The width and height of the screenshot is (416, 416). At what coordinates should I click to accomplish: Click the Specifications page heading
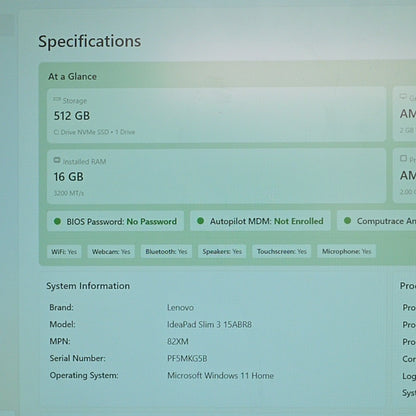[89, 42]
